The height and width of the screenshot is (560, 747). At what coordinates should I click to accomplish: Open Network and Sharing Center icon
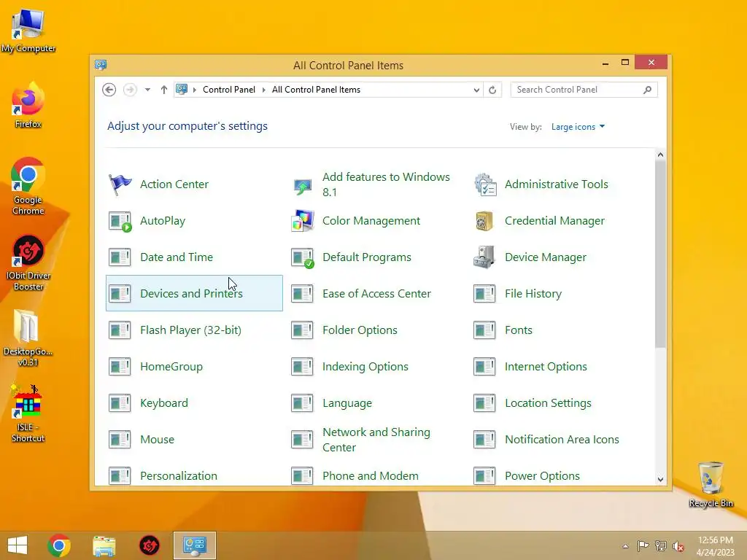click(303, 440)
